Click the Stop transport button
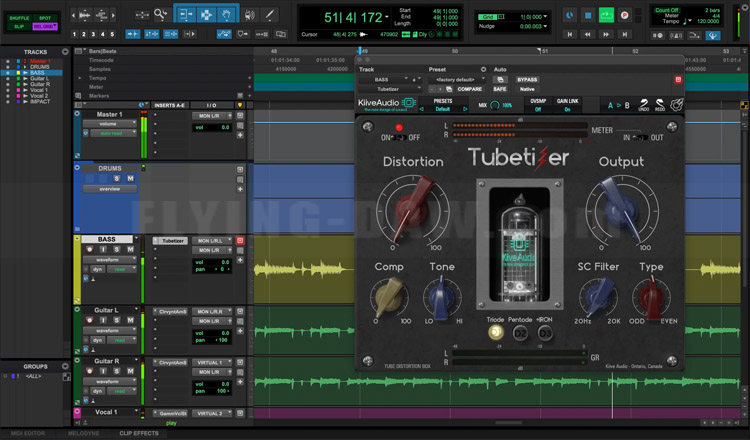Viewport: 750px width, 440px height. pyautogui.click(x=588, y=15)
